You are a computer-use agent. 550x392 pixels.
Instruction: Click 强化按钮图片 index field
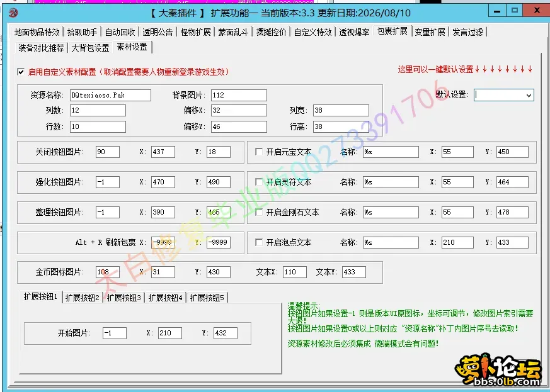click(108, 182)
